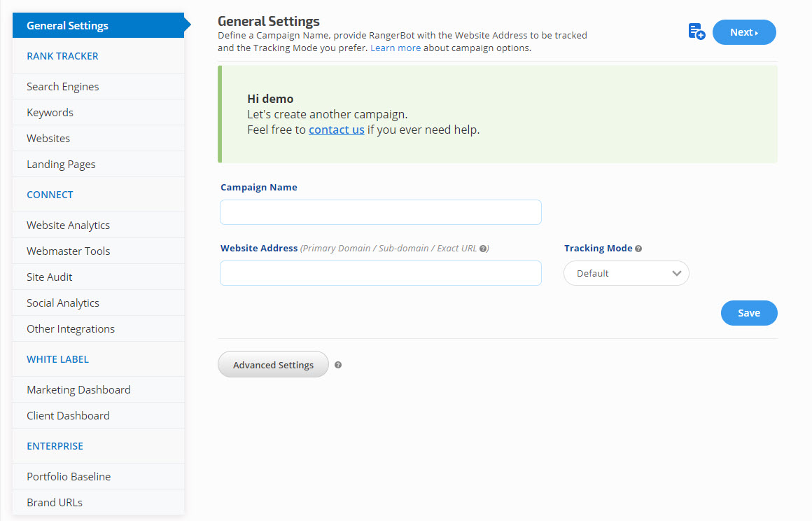Select Landing Pages in sidebar
Screen dimensions: 812x521
61,165
